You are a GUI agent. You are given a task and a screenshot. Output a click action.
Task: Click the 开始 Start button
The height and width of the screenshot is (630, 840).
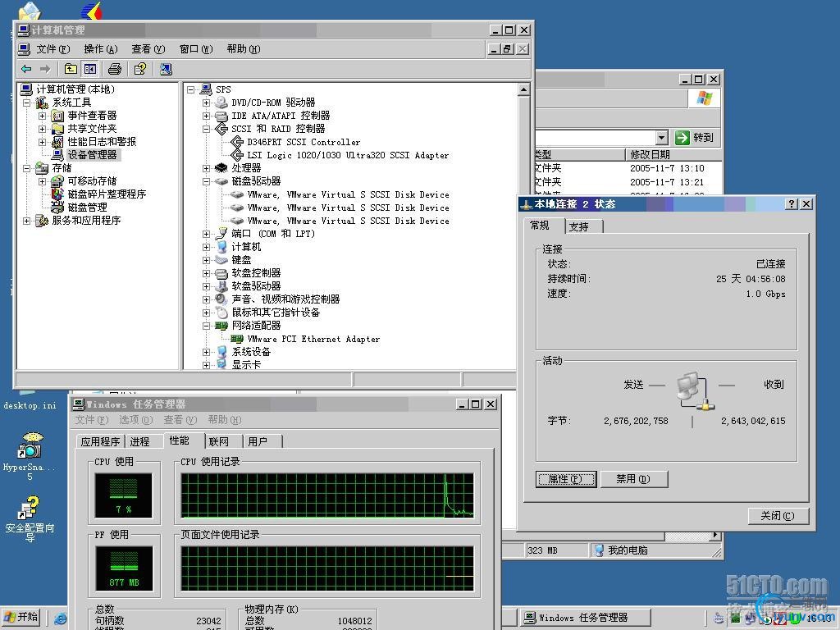point(22,617)
